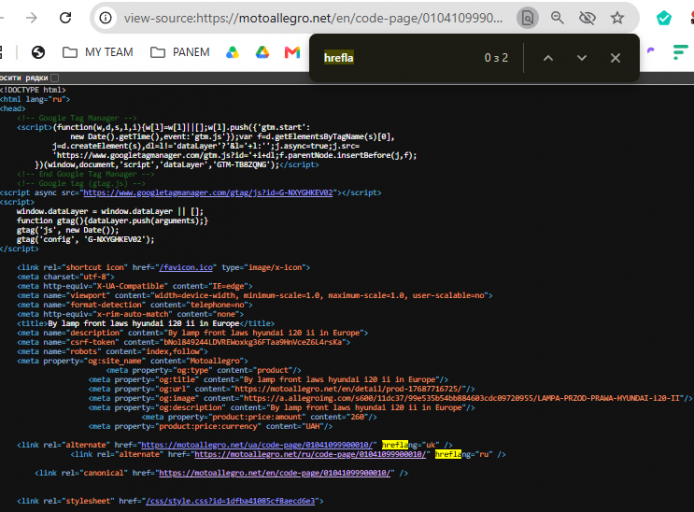Click the csrf-token content value
The width and height of the screenshot is (694, 512).
tap(253, 342)
